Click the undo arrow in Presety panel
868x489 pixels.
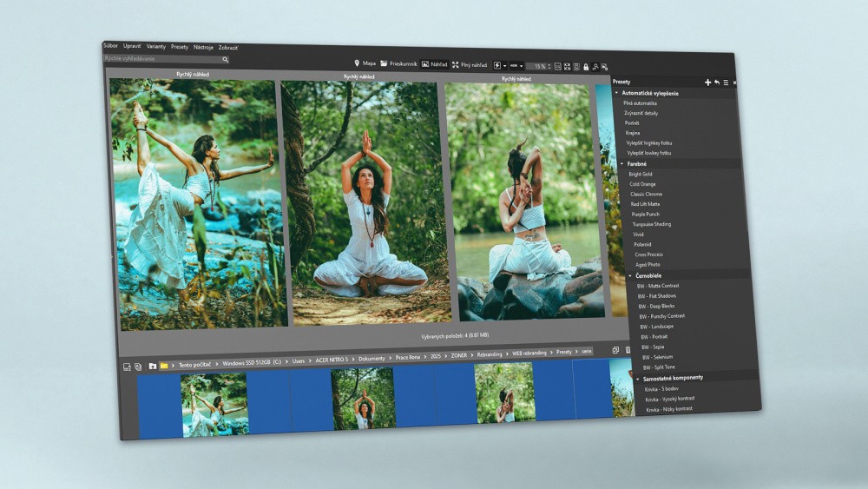(x=716, y=83)
